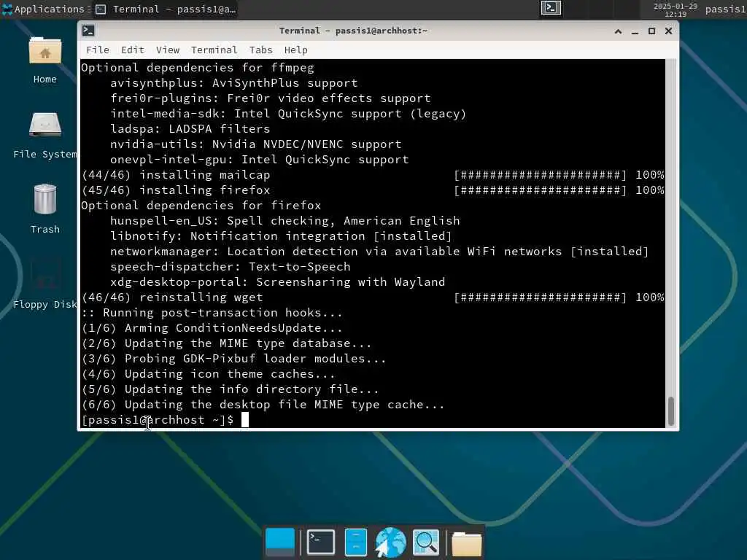The width and height of the screenshot is (747, 560).
Task: Click the terminal window menu icon in title bar
Action: (88, 31)
